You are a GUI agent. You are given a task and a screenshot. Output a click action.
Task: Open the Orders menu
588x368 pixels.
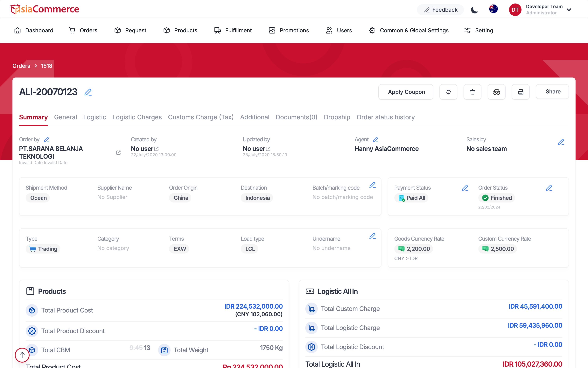83,30
